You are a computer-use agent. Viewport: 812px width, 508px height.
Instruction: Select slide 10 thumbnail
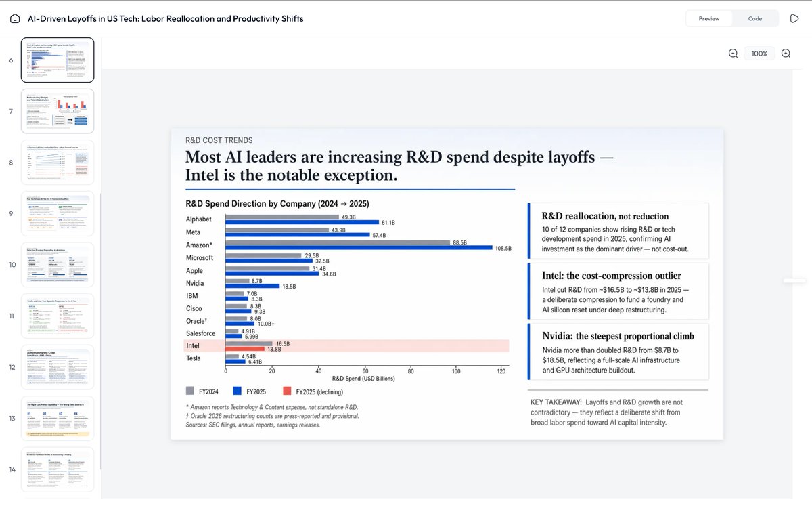pyautogui.click(x=58, y=265)
